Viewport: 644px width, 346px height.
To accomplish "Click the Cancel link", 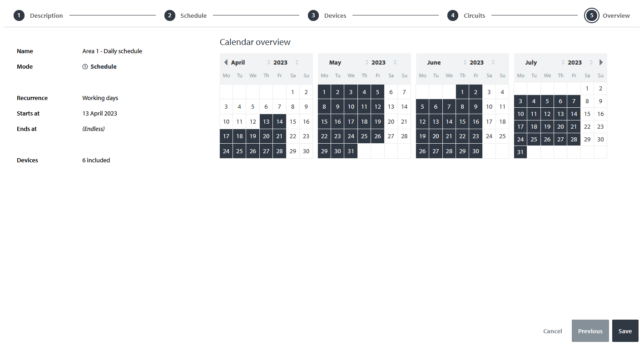I will point(553,331).
